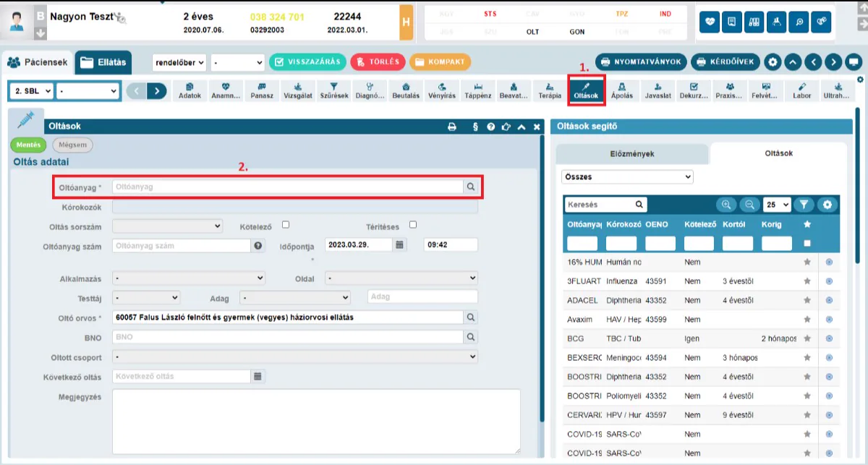Zoom in the vaccine table
Viewport: 868px width, 465px height.
(x=726, y=205)
